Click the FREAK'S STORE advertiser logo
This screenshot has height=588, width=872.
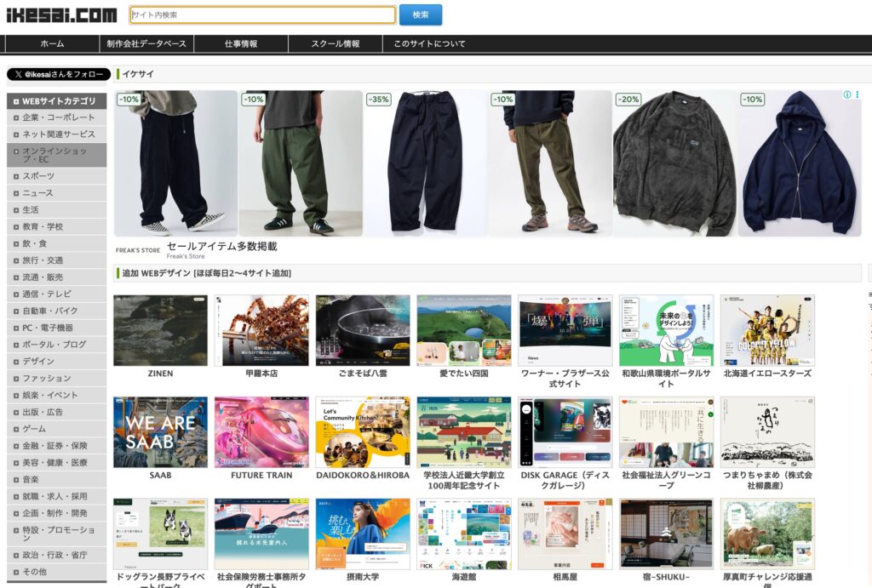tap(138, 250)
